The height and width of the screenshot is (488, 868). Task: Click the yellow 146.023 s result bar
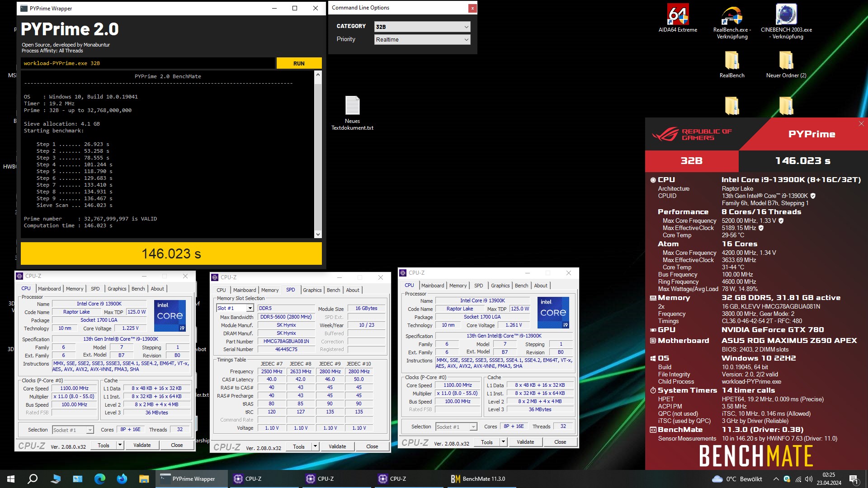pos(171,253)
